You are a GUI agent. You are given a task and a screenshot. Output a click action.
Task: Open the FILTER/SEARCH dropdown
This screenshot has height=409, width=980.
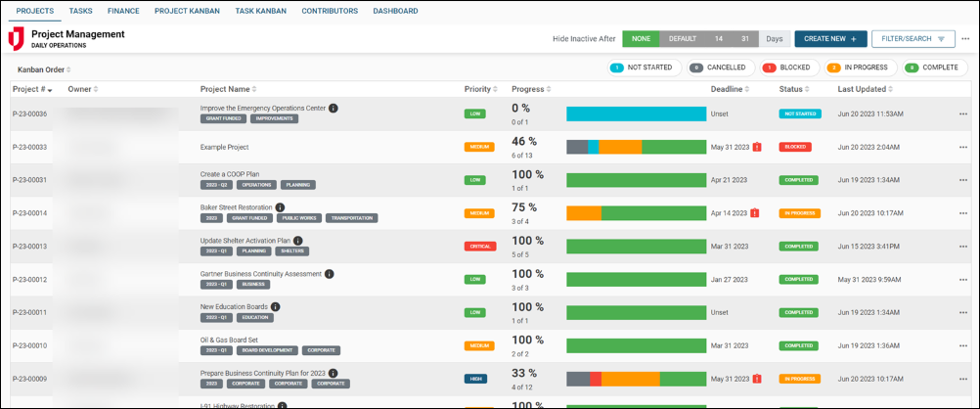click(913, 39)
